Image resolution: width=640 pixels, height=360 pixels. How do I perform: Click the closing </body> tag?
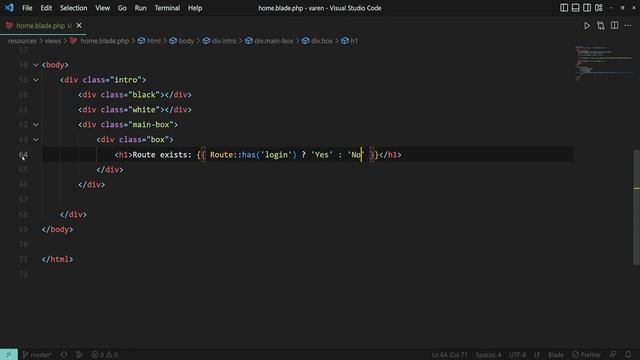pos(58,229)
